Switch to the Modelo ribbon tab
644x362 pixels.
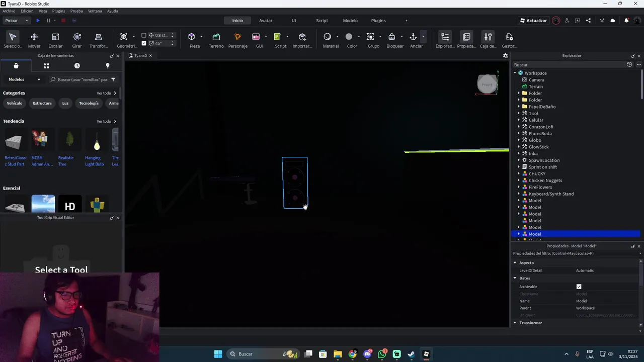[x=350, y=21]
